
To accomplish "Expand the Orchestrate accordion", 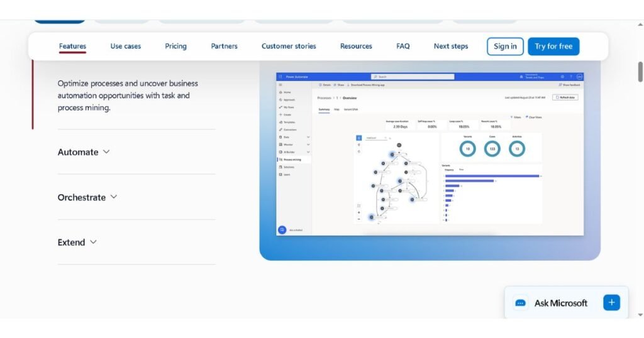I will (87, 197).
